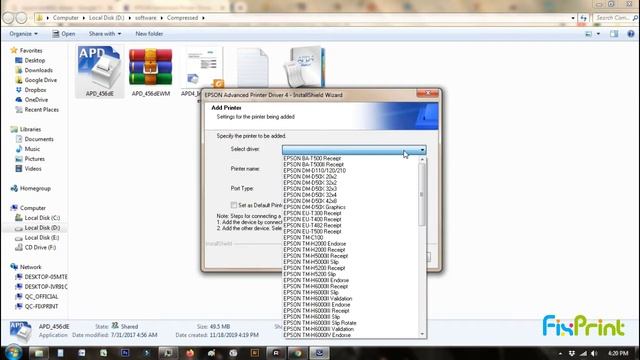Choose EPSON TM-C100 driver

tap(303, 238)
